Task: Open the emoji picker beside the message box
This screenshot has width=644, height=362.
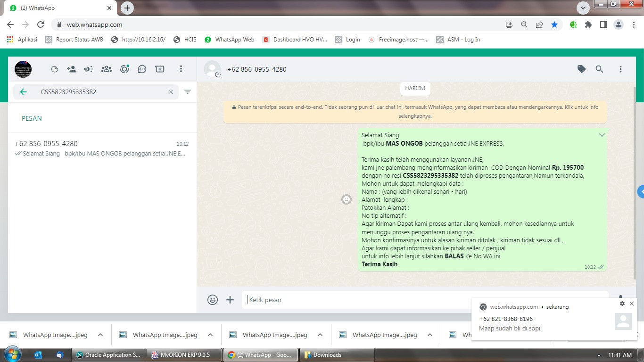Action: pyautogui.click(x=213, y=300)
